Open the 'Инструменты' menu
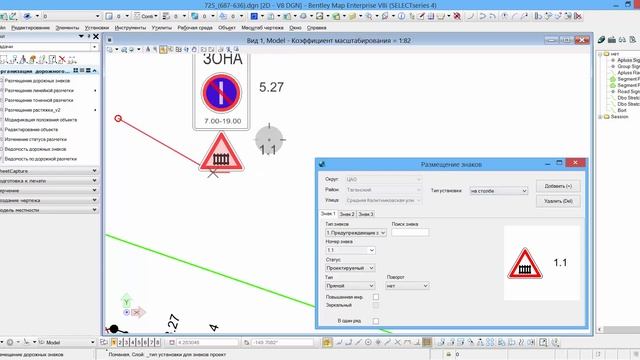This screenshot has width=640, height=360. [130, 28]
